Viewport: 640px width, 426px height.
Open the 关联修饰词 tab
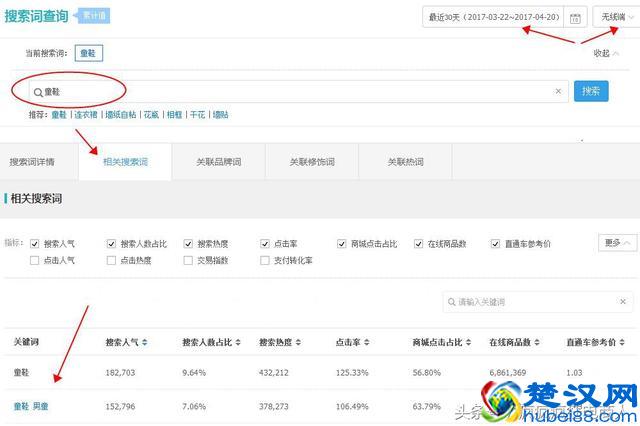pyautogui.click(x=312, y=162)
